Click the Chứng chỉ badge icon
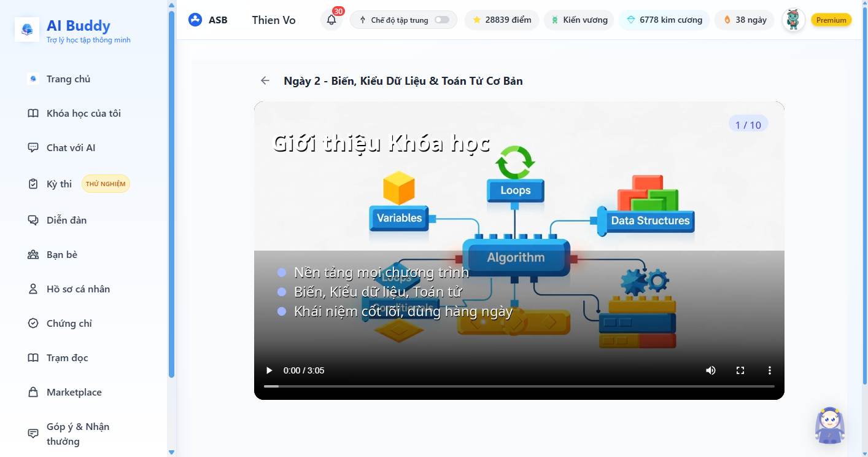 [x=33, y=323]
